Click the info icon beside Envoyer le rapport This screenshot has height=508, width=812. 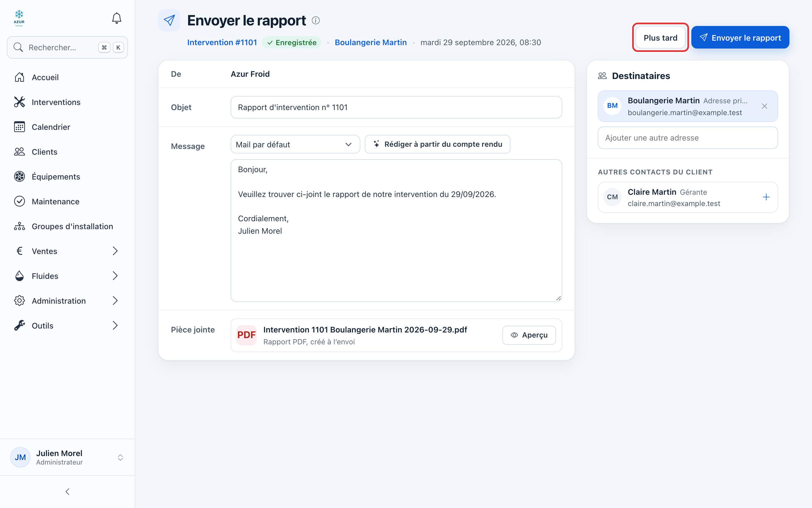[315, 21]
